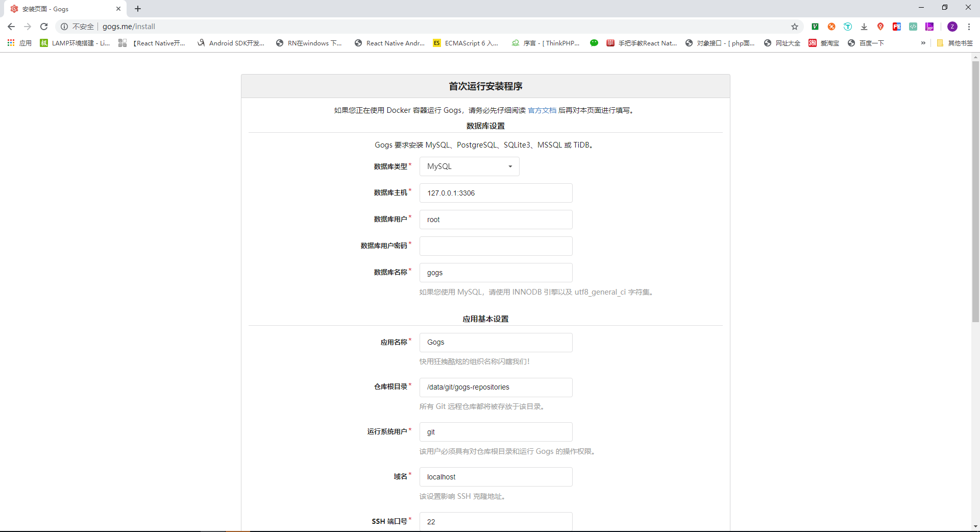Open the FE extension icon
The image size is (980, 532).
[x=897, y=27]
